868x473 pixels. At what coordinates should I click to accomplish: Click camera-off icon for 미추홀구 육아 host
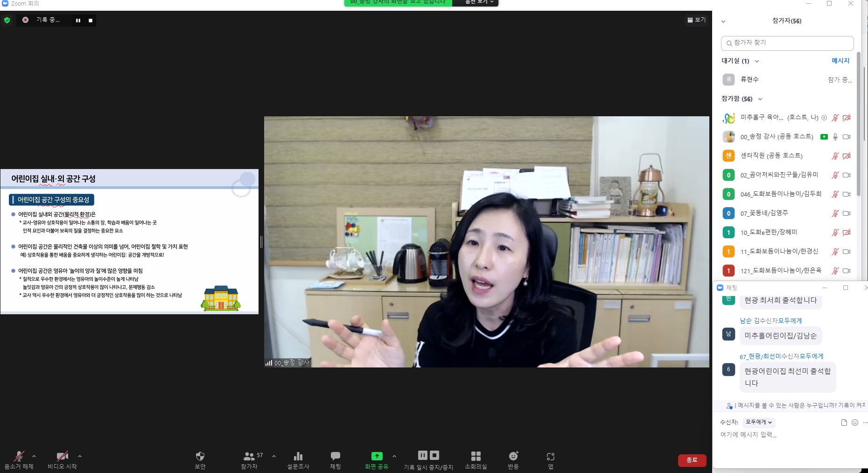[x=847, y=118]
